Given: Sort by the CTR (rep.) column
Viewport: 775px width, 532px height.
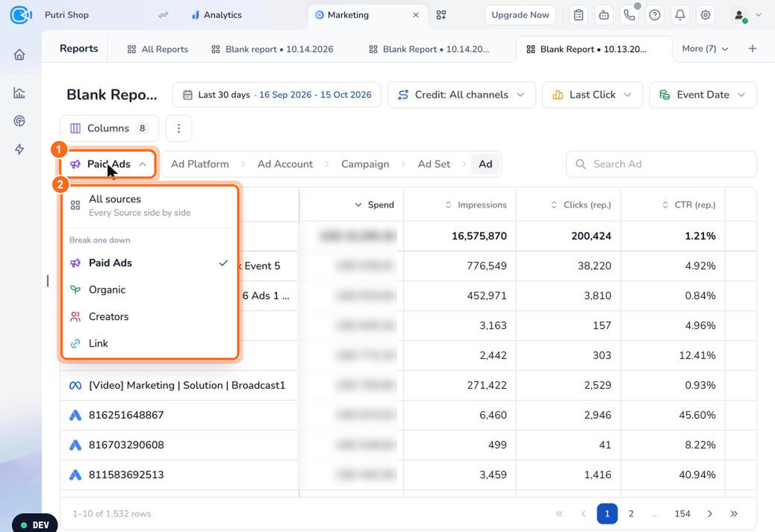Looking at the screenshot, I should coord(689,205).
